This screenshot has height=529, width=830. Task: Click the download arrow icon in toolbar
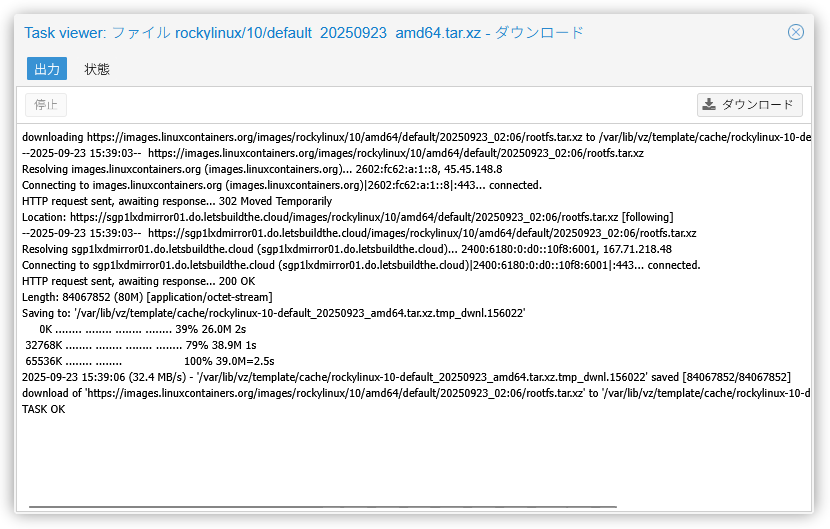pyautogui.click(x=709, y=105)
